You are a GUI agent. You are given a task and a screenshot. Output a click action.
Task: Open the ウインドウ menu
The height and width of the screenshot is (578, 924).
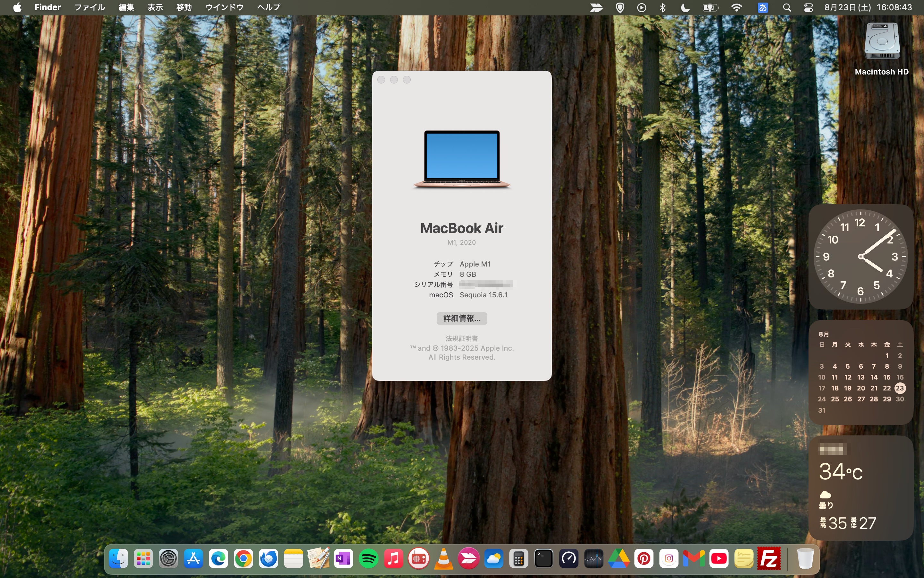225,7
